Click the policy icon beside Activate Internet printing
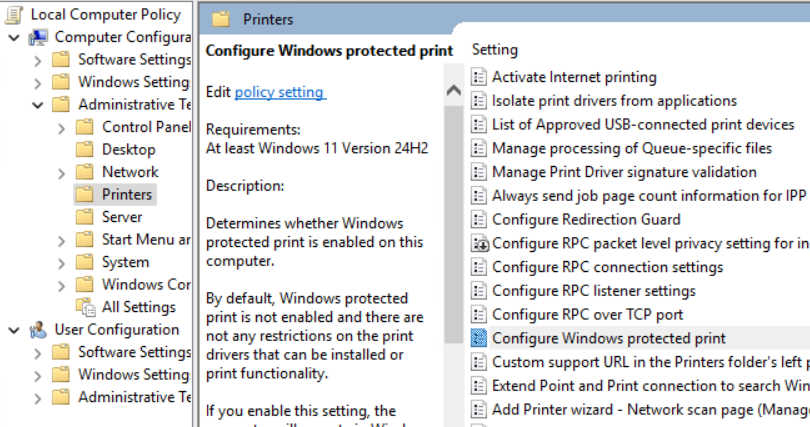The height and width of the screenshot is (427, 810). click(x=479, y=77)
